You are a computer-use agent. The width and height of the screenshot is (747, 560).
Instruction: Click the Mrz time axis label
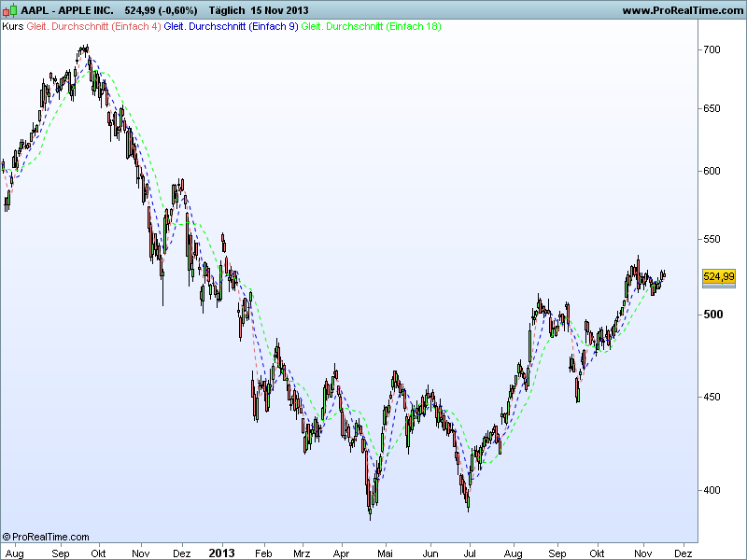tap(302, 553)
